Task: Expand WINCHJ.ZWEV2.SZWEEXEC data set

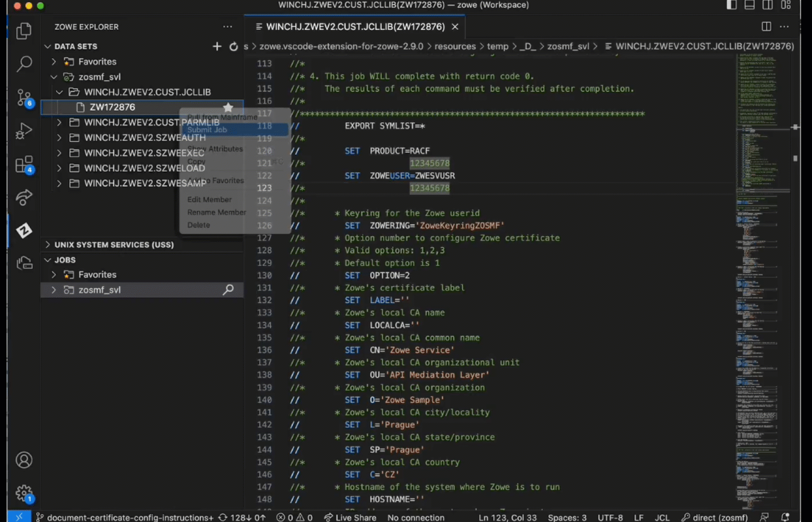Action: tap(59, 153)
